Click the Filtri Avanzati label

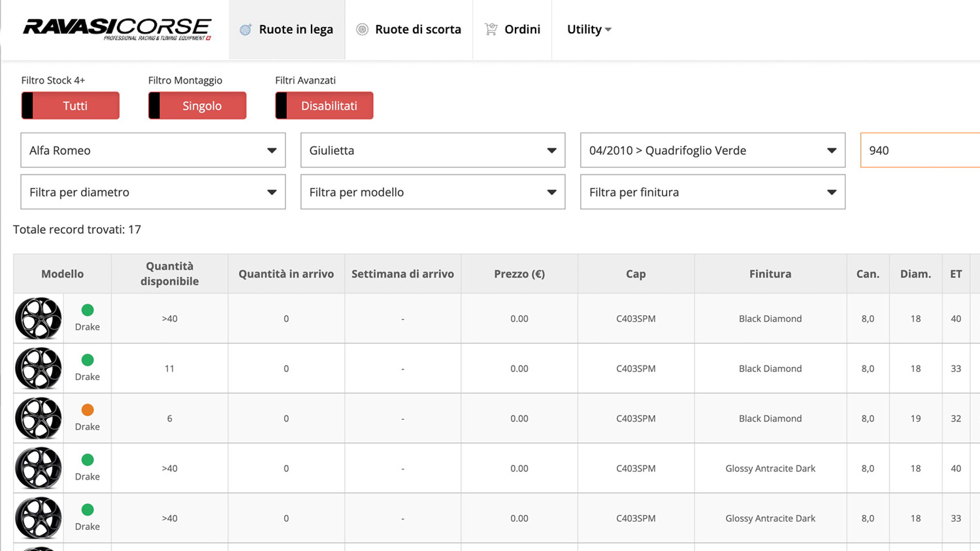[x=305, y=80]
